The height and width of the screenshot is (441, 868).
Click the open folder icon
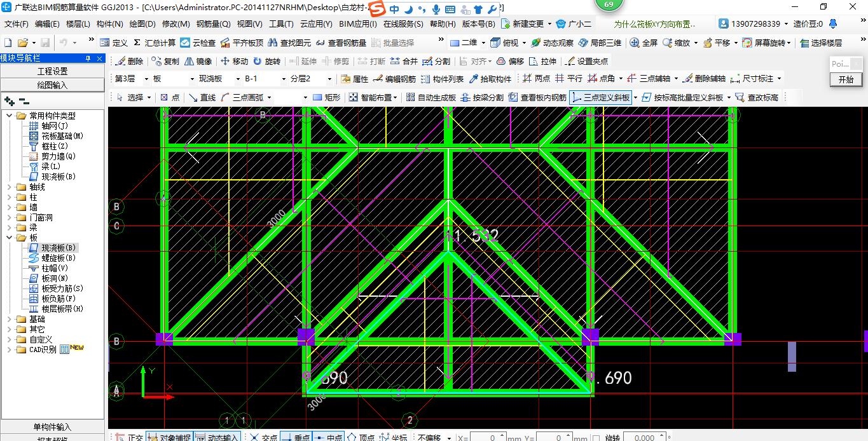click(22, 43)
